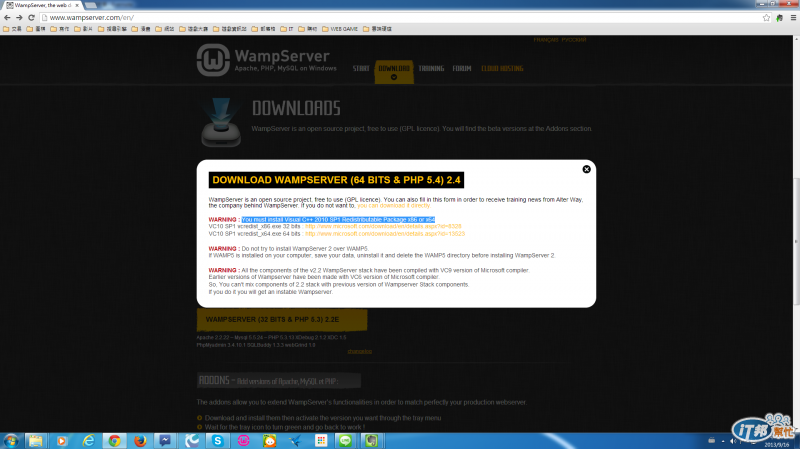Bookmark this page with the star icon

coord(766,17)
